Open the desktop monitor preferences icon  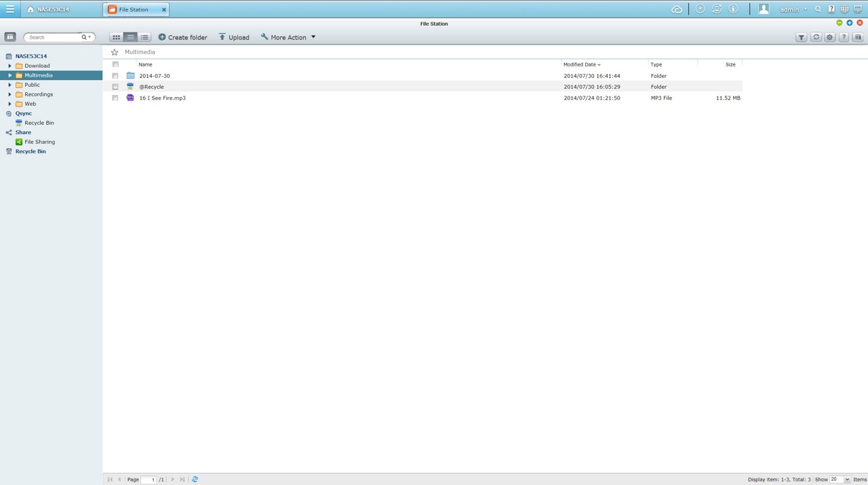point(858,9)
